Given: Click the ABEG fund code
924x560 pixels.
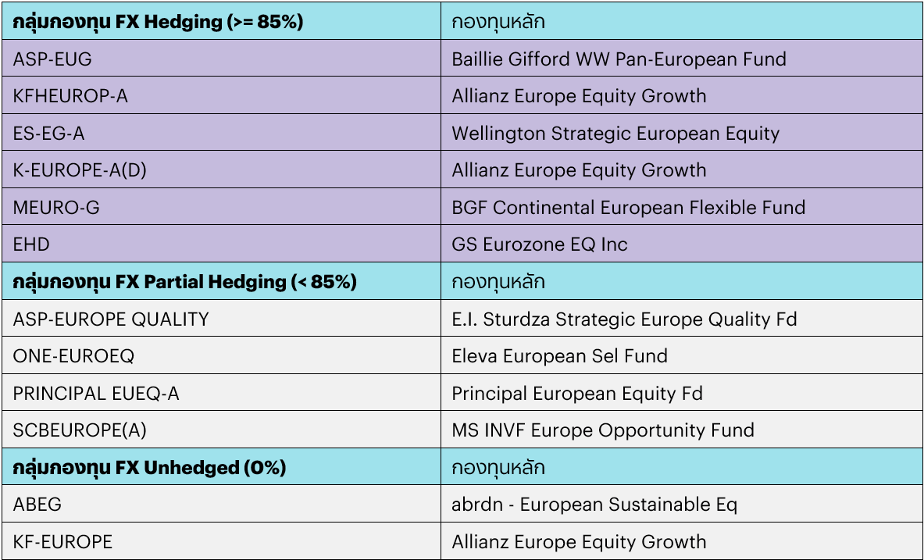Looking at the screenshot, I should click(x=37, y=505).
